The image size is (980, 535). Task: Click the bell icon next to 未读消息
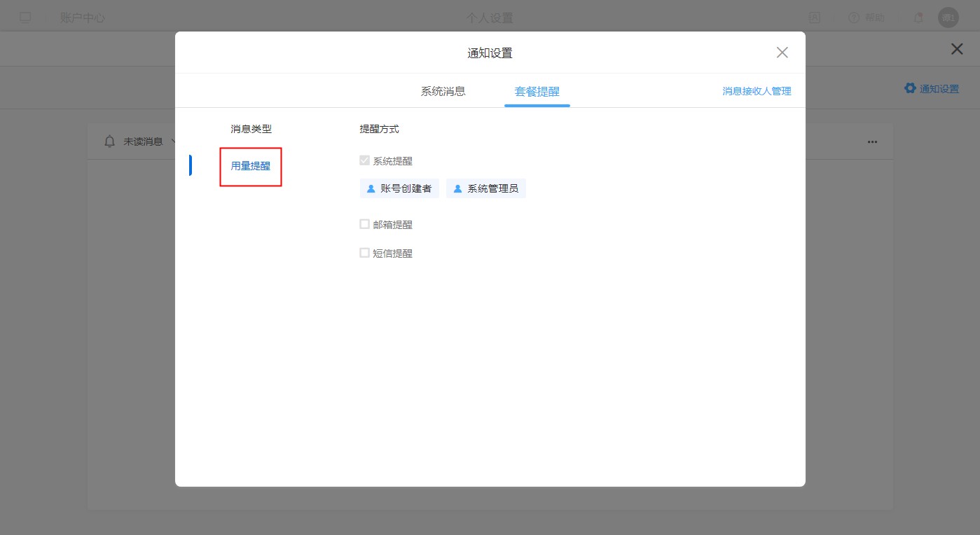[x=109, y=141]
